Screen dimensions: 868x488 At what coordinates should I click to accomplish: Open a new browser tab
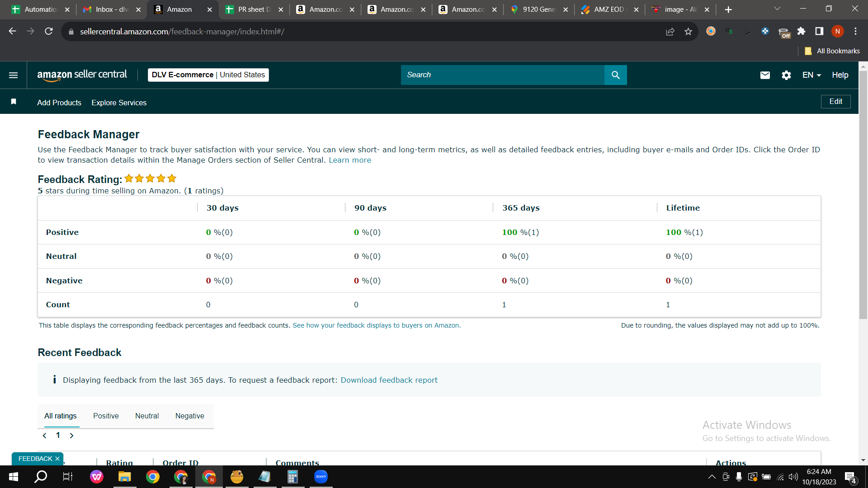tap(728, 9)
